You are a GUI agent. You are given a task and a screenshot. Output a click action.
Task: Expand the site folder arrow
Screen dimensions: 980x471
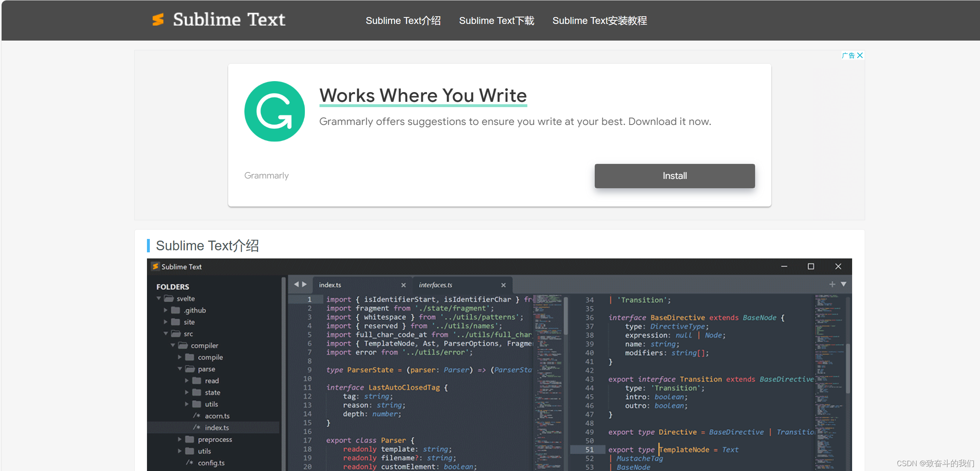pos(165,322)
